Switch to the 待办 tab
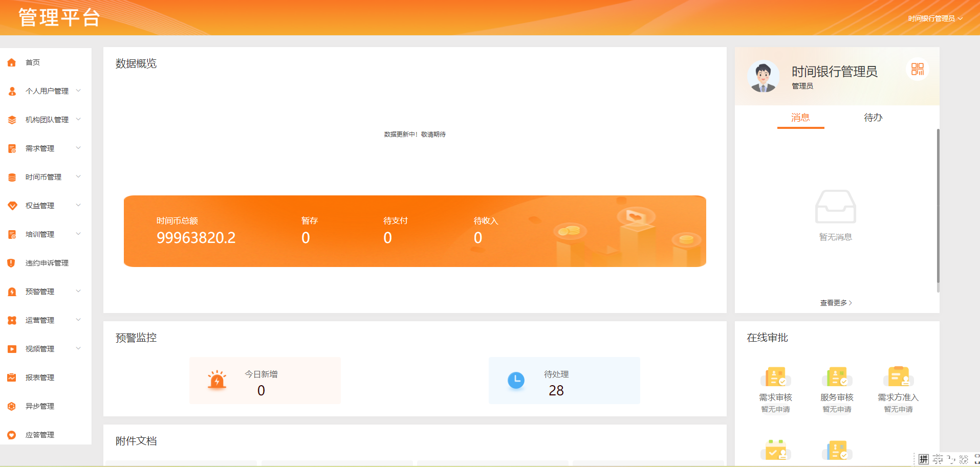 coord(873,118)
